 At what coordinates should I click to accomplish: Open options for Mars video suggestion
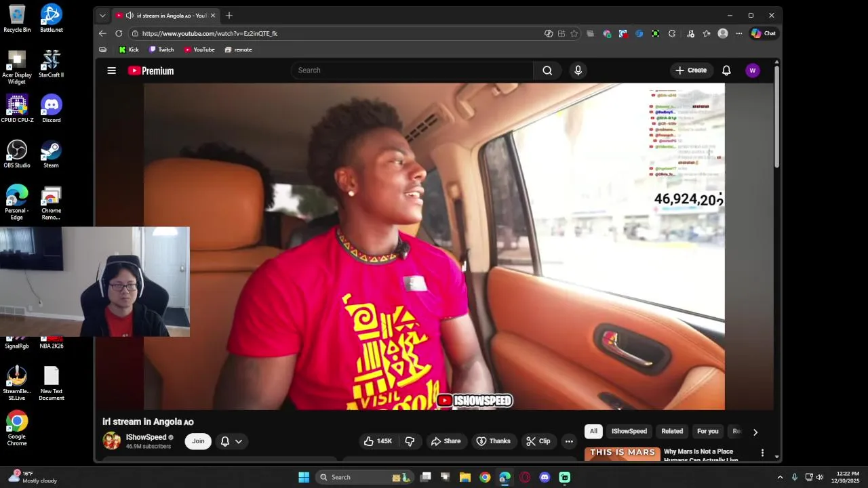[x=762, y=453]
